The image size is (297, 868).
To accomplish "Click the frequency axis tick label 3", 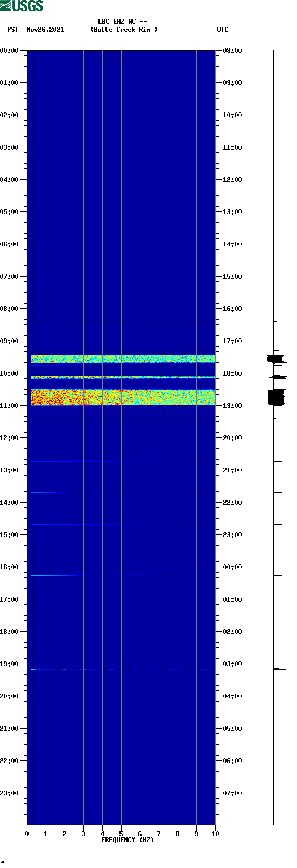I will point(83,834).
